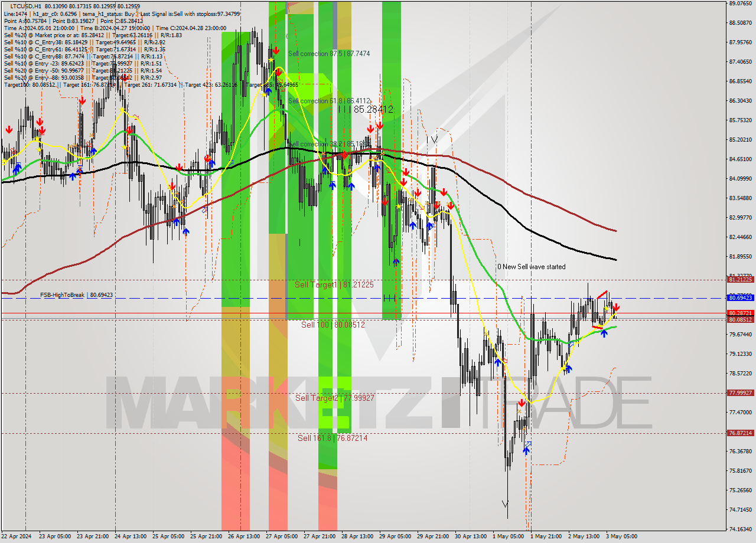Viewport: 756px width, 543px height.
Task: Click the latest red sell arrow near 80.28721
Action: click(x=616, y=308)
